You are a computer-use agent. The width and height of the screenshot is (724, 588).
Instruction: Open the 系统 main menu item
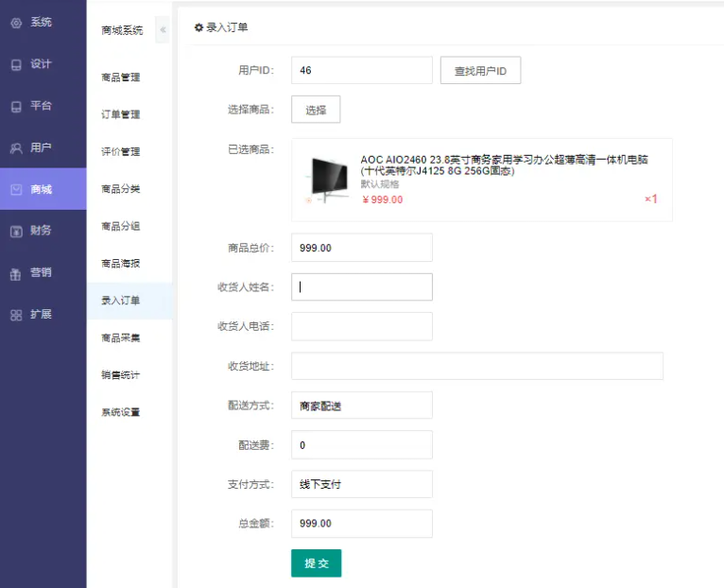[x=43, y=22]
